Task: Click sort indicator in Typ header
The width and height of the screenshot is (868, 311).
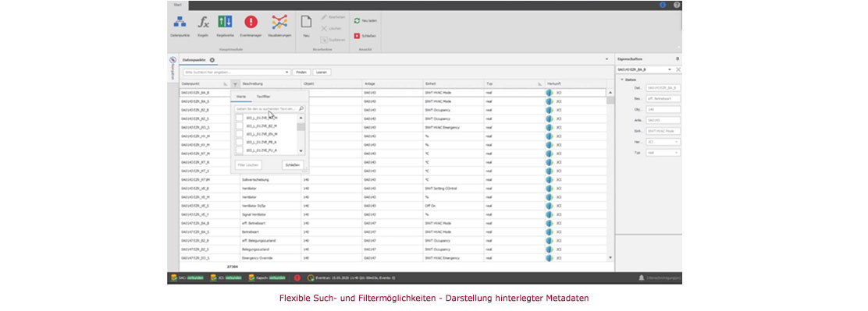Action: [x=539, y=84]
